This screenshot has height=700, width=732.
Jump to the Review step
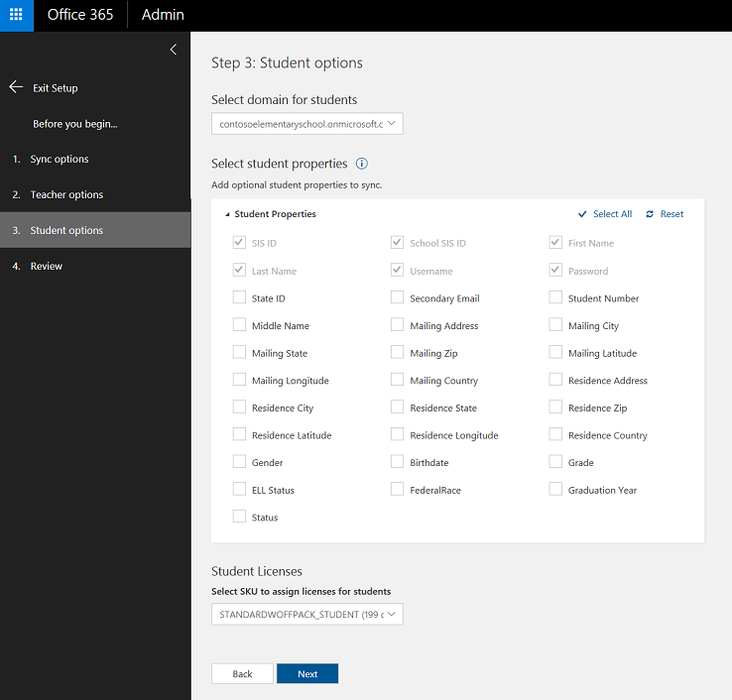click(x=47, y=266)
